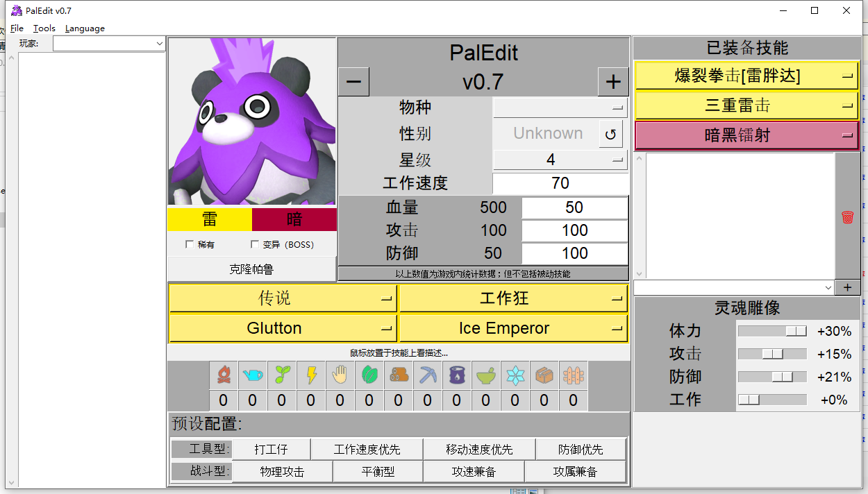Apply the 工作速度优先 preset
Screen dimensions: 868x494
(x=367, y=450)
